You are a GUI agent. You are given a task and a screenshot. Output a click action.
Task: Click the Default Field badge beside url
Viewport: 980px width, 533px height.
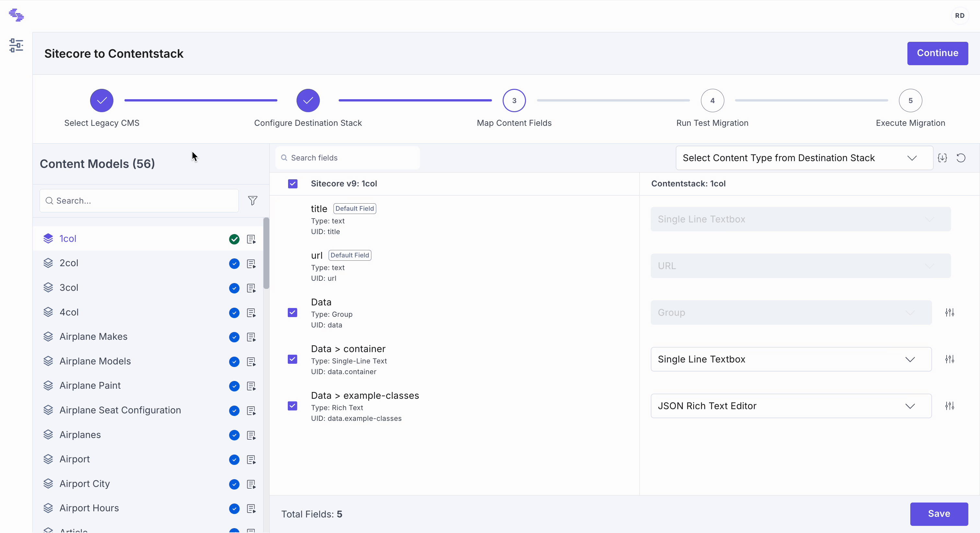tap(350, 255)
